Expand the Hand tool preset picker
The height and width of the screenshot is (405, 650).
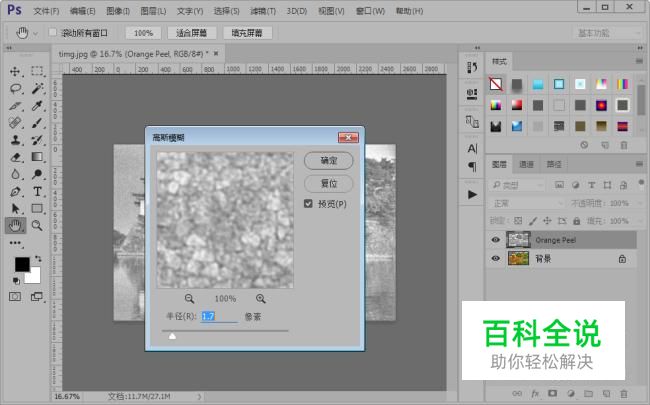(35, 33)
